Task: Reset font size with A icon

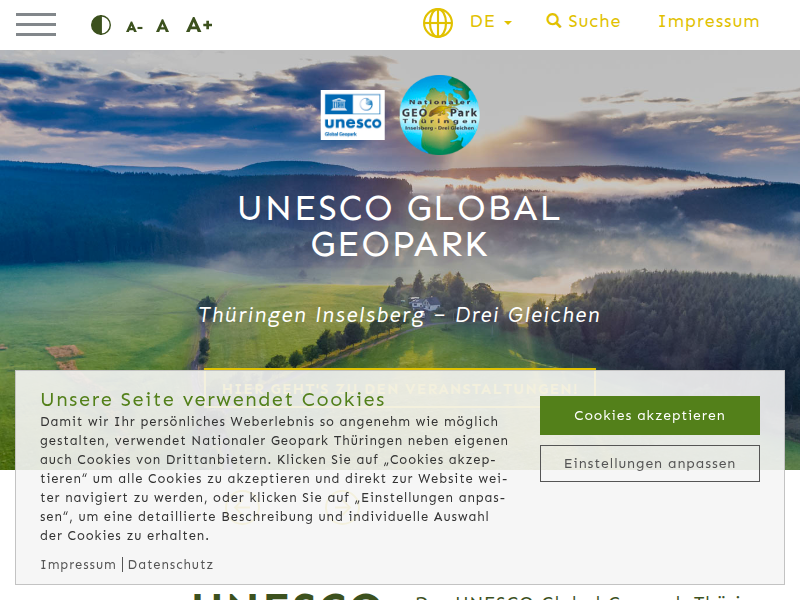Action: click(162, 26)
